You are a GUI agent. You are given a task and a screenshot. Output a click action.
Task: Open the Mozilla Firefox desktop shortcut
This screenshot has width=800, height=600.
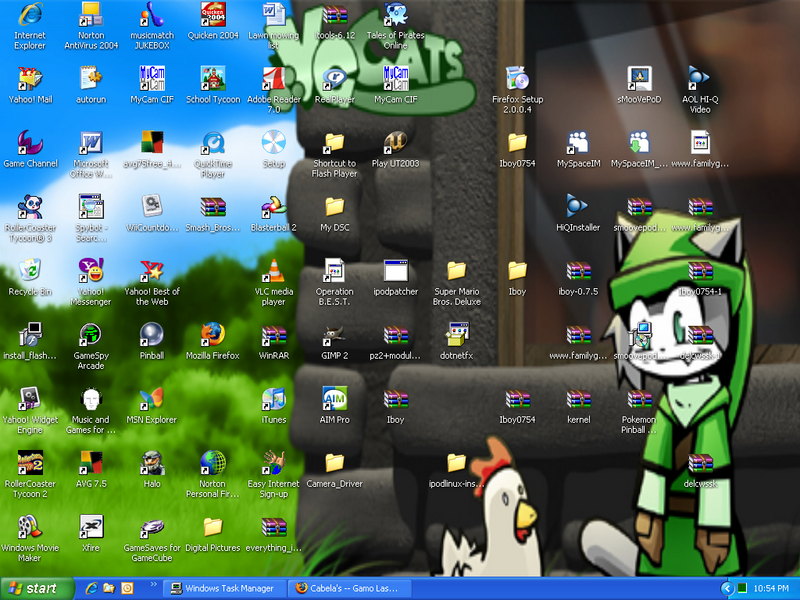point(212,335)
